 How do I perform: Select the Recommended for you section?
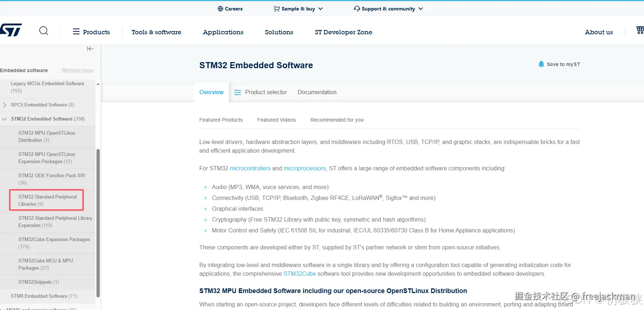click(x=337, y=120)
